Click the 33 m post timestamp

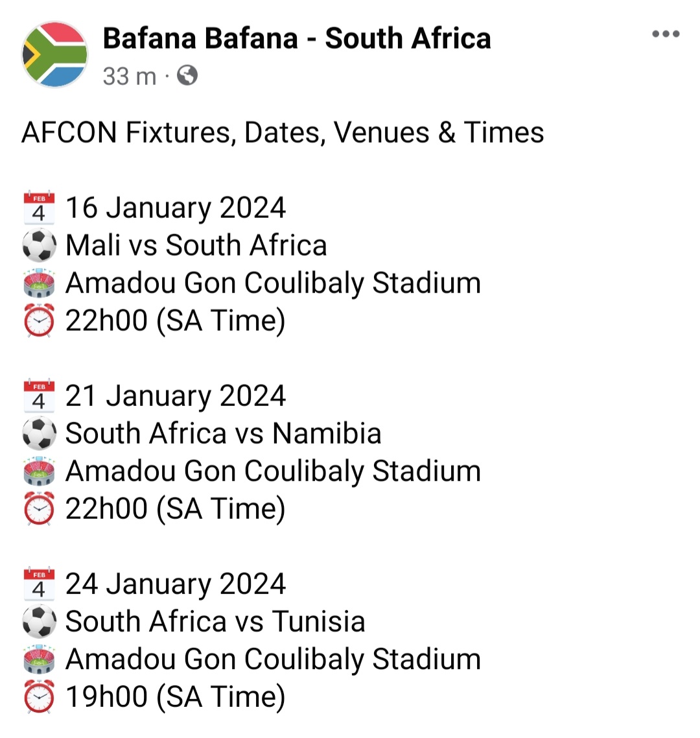129,77
